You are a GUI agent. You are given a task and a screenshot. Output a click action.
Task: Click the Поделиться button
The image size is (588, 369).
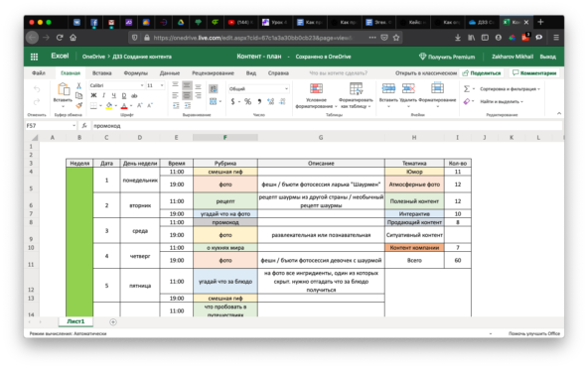[482, 73]
